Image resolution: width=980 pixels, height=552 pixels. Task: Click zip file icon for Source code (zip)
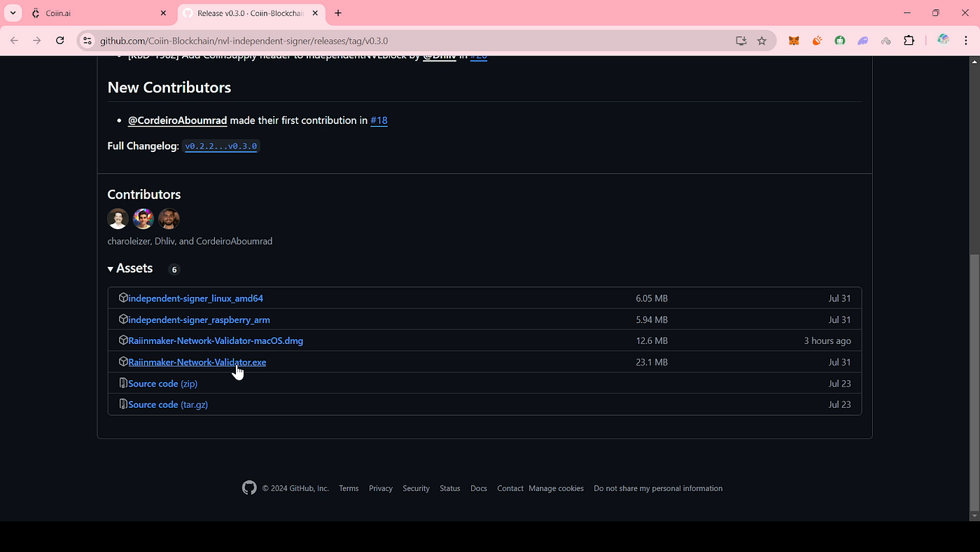(123, 382)
